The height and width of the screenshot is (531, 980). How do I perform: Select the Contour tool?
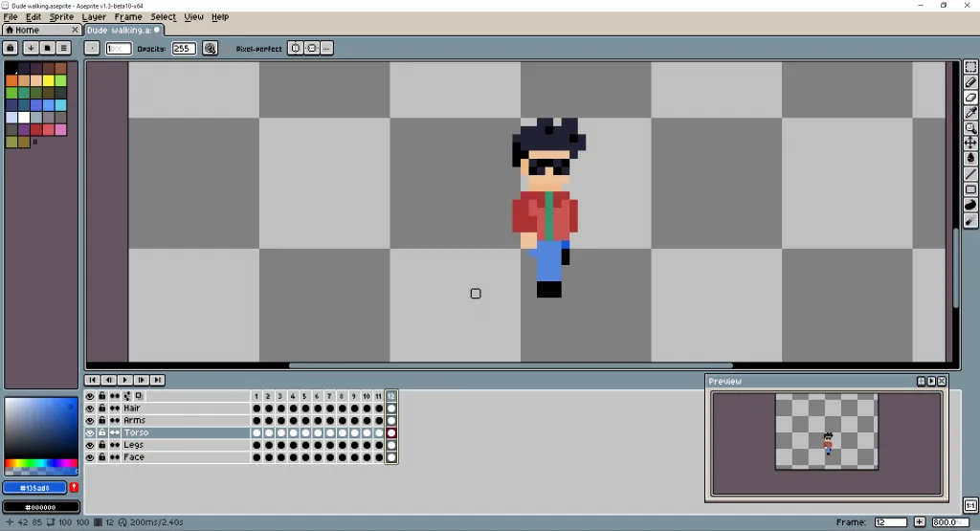click(970, 205)
